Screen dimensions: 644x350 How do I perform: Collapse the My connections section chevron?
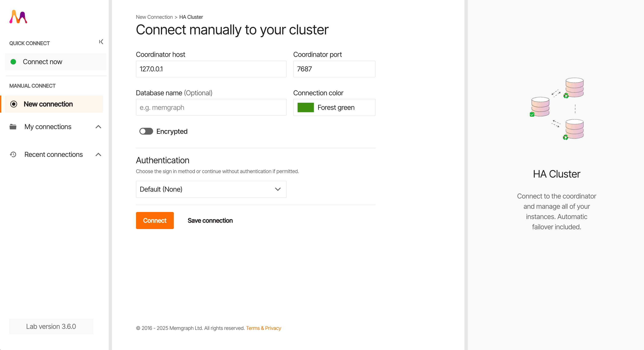coord(98,127)
